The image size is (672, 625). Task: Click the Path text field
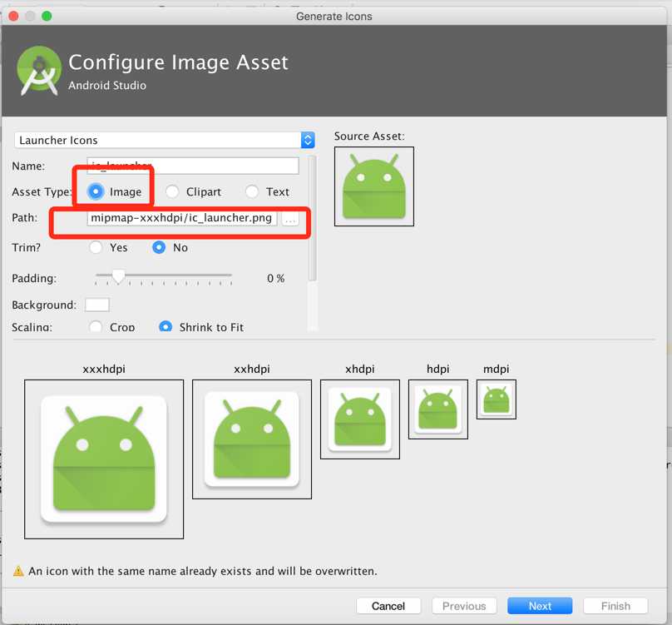click(x=181, y=218)
